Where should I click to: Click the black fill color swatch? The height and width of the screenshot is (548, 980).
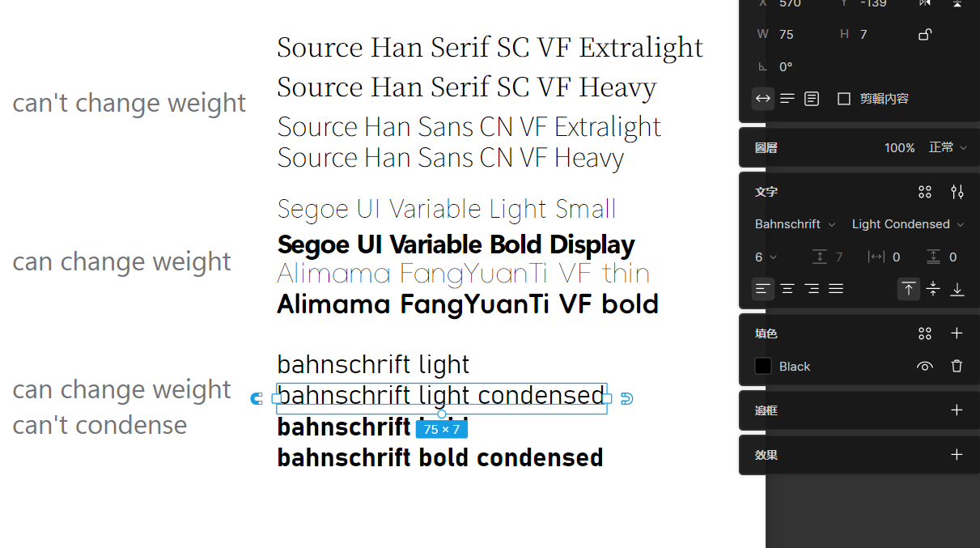tap(763, 367)
